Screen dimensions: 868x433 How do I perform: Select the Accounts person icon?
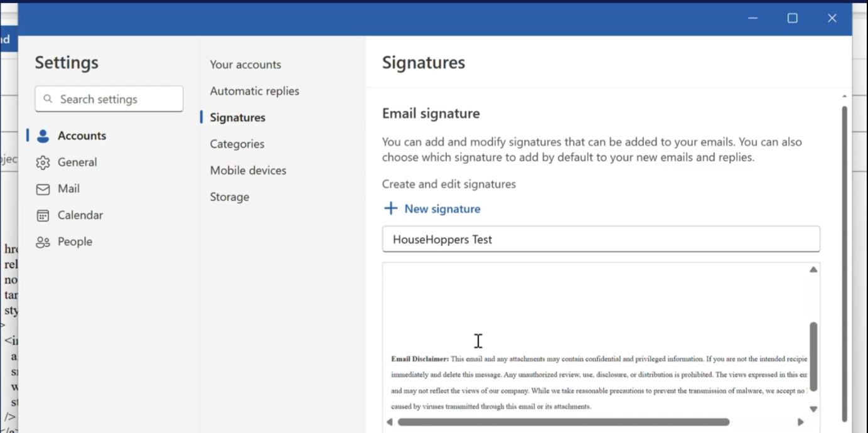pos(43,136)
